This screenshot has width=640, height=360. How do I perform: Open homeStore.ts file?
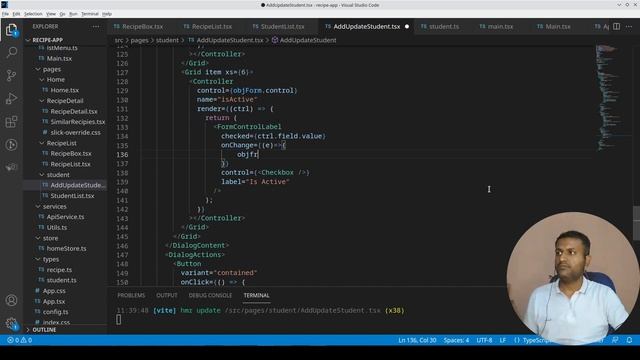tap(66, 249)
